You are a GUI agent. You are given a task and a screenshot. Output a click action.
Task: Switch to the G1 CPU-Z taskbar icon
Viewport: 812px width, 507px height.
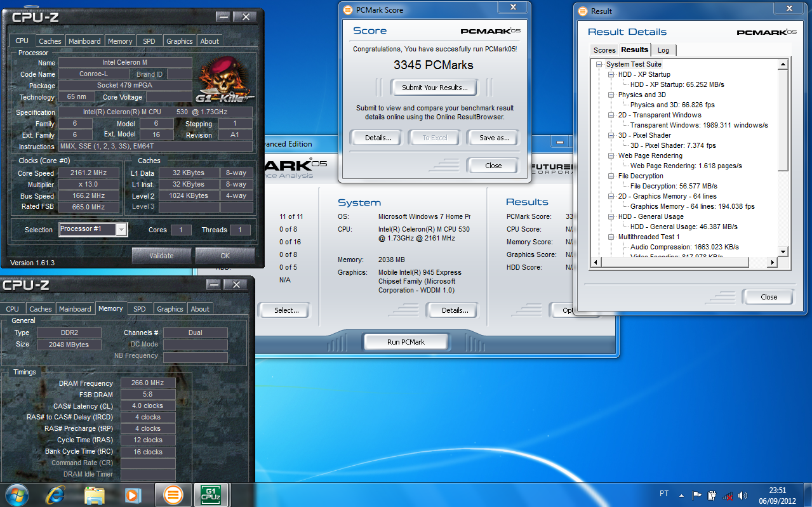210,494
